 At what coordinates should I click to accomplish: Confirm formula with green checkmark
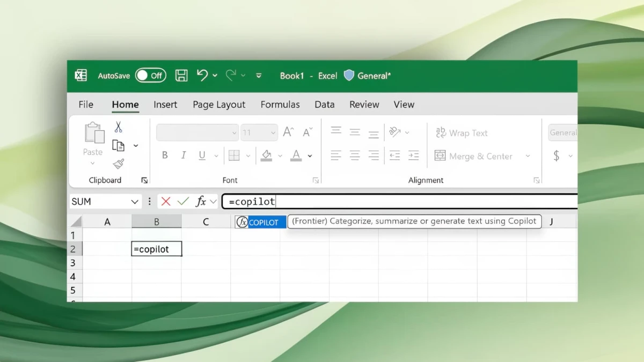[x=183, y=202]
